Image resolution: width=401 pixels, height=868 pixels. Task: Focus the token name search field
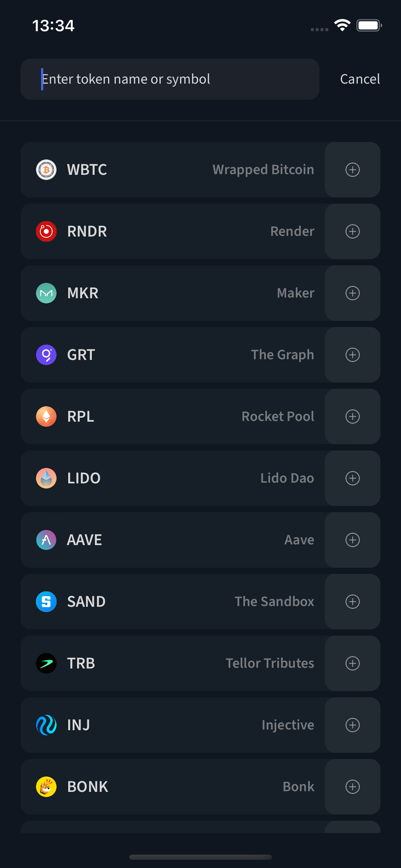170,79
